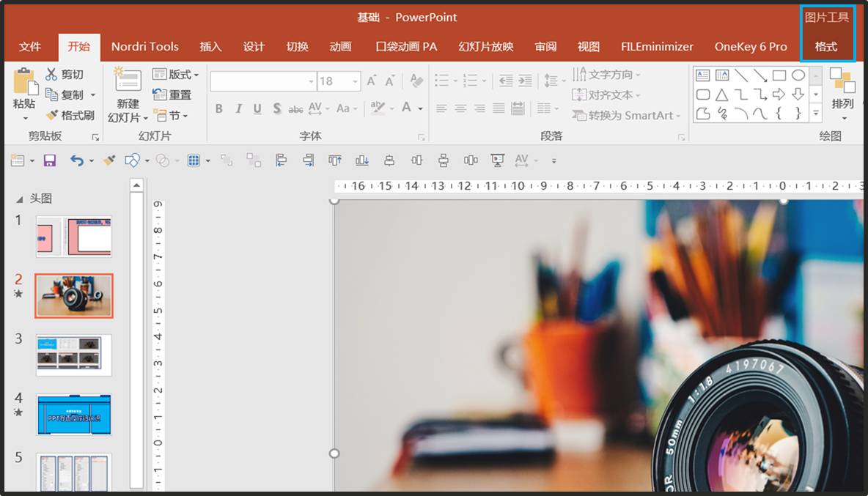Decrease the list indent level
Screen dimensions: 868x496
506,81
